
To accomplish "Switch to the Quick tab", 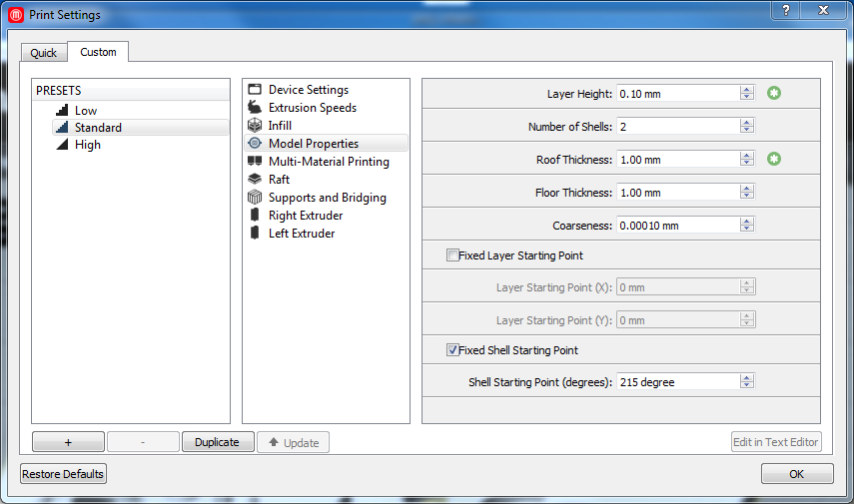I will (x=44, y=53).
